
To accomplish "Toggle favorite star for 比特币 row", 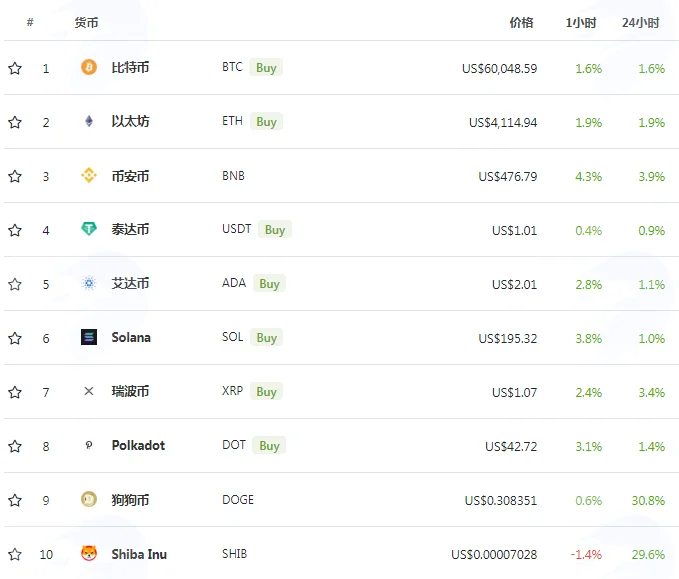I will click(x=15, y=68).
